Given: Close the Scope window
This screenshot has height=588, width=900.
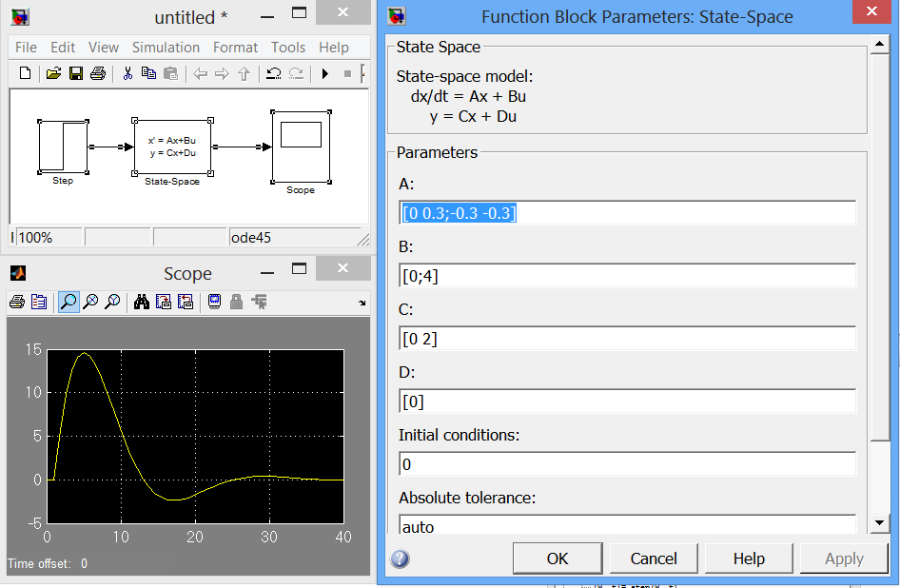Looking at the screenshot, I should (342, 267).
